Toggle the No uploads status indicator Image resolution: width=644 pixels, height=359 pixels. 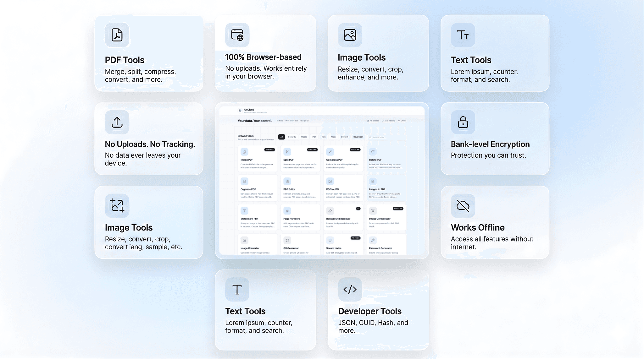point(374,121)
